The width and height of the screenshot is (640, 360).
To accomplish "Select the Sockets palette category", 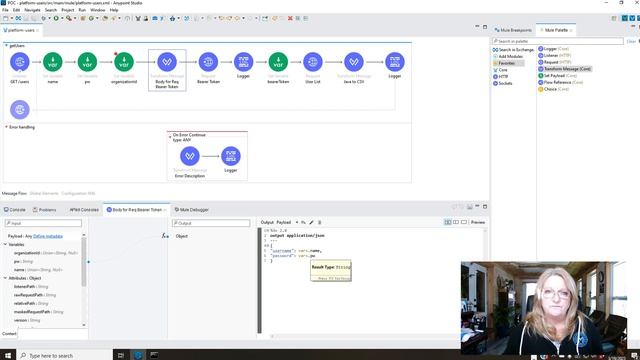I will point(502,83).
